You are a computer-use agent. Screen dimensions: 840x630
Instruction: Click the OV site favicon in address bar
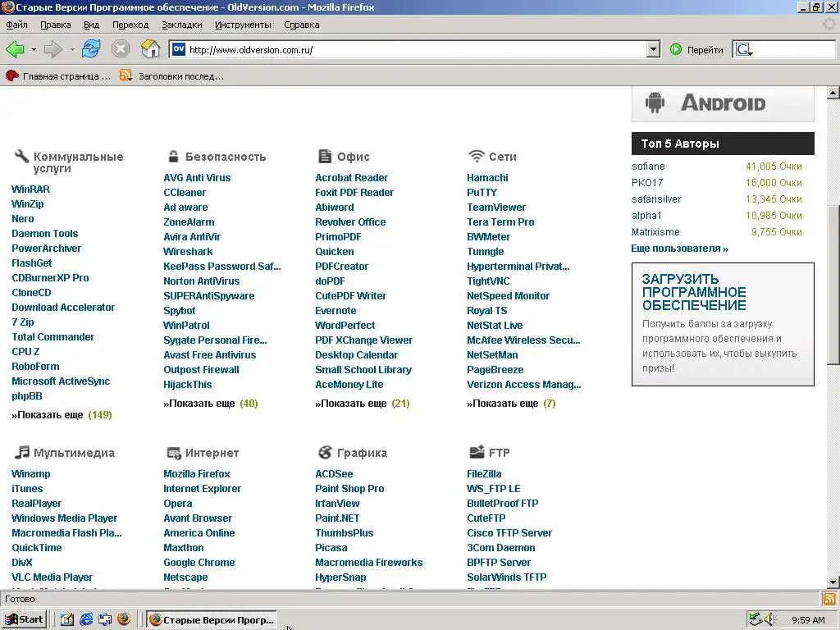(x=178, y=49)
